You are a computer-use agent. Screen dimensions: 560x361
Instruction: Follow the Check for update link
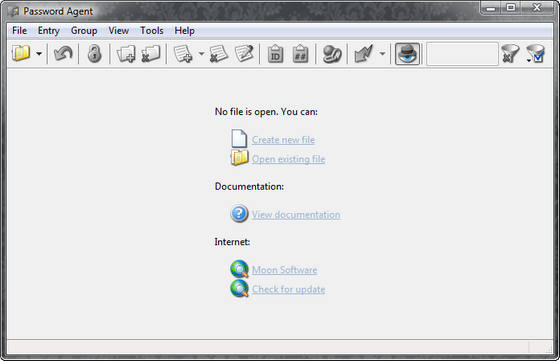pyautogui.click(x=289, y=289)
